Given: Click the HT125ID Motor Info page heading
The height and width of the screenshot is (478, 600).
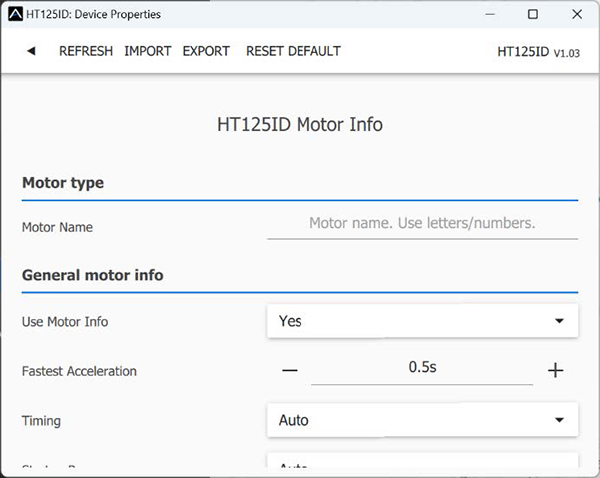Looking at the screenshot, I should pyautogui.click(x=300, y=125).
